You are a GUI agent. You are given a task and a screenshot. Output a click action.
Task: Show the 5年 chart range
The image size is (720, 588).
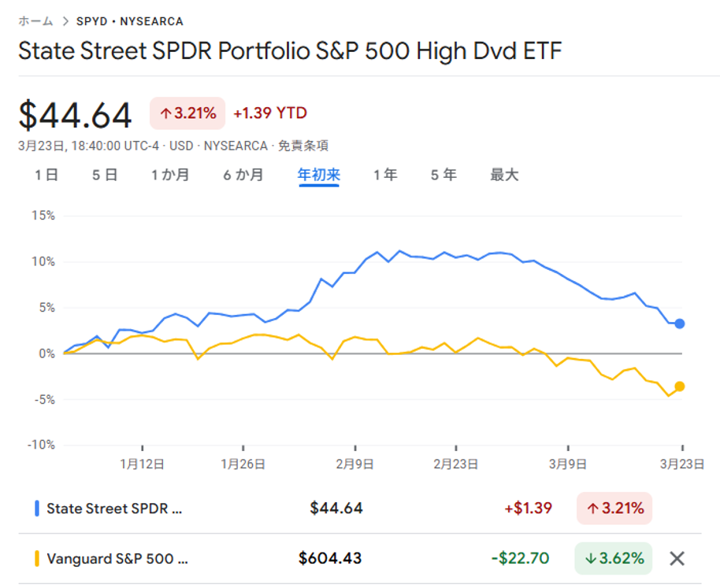point(444,175)
